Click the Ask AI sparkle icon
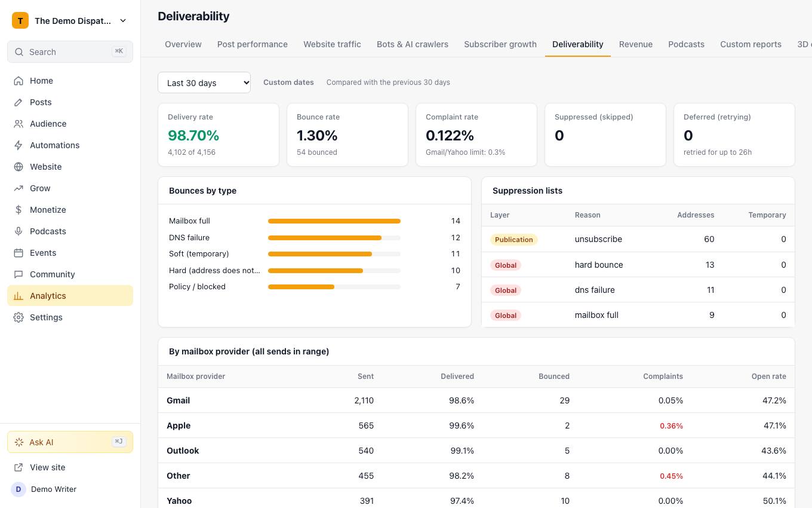 click(x=19, y=442)
